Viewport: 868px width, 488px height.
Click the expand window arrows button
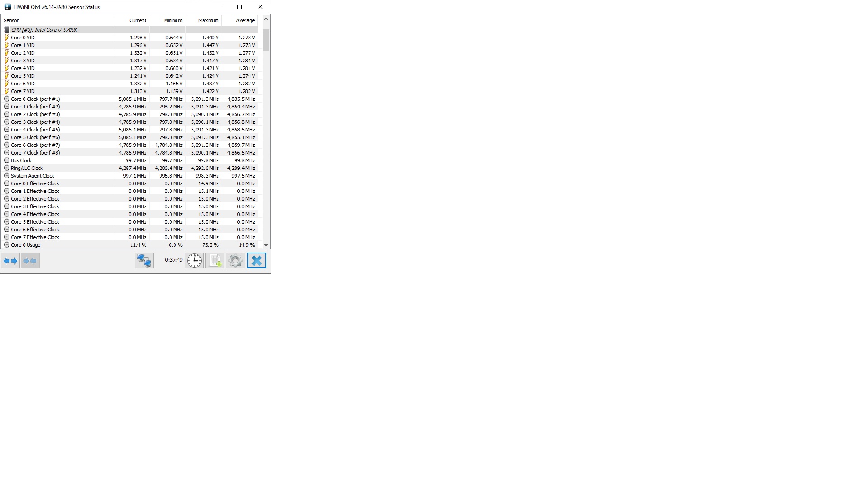(x=10, y=261)
